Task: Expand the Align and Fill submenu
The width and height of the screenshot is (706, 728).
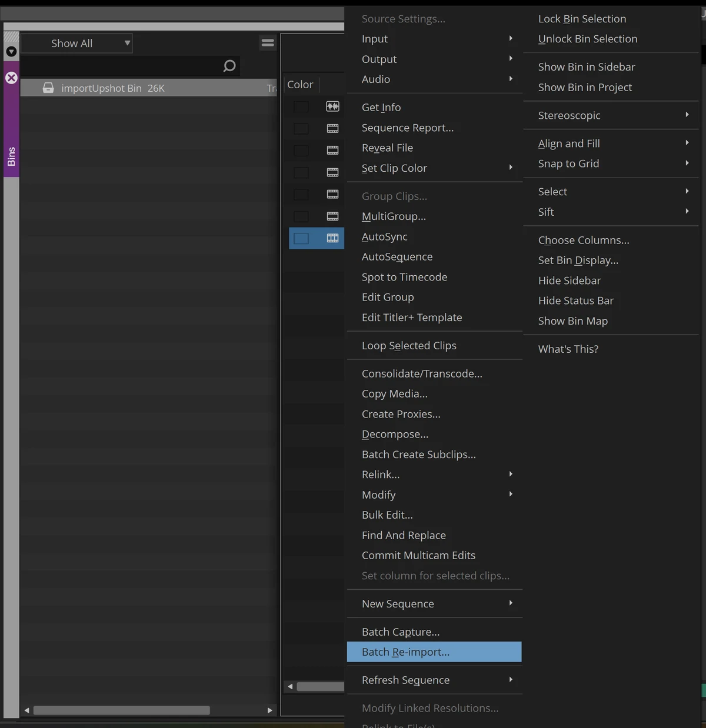Action: [x=611, y=143]
